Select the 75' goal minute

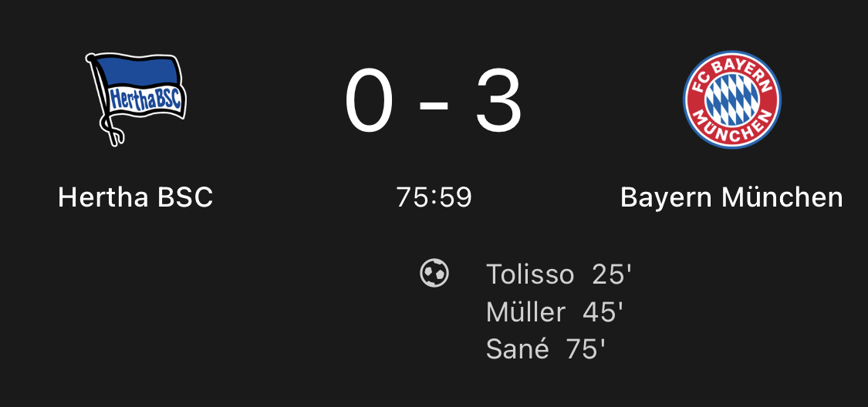point(586,349)
